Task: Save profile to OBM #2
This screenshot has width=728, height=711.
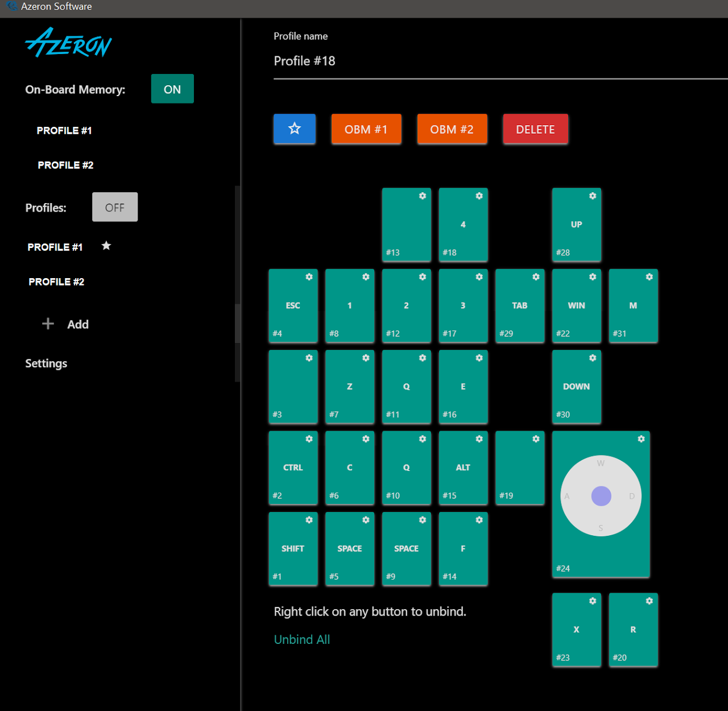Action: point(452,129)
